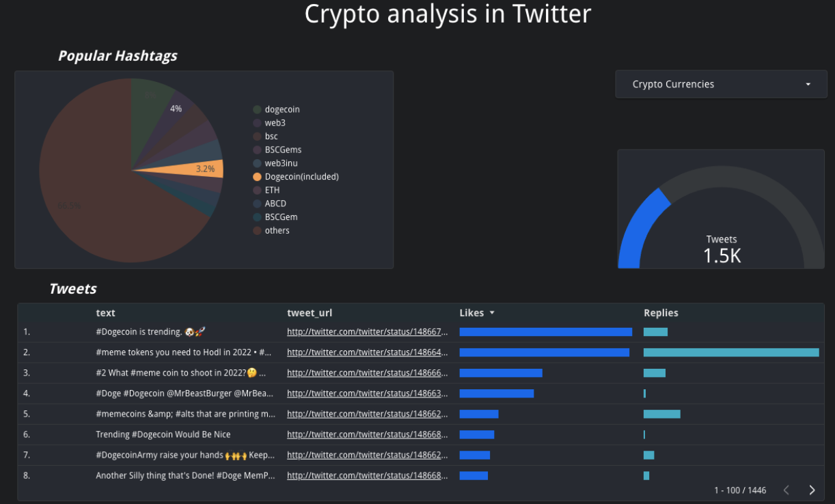Toggle dogecoin legend dot in pie chart
This screenshot has height=504, width=835.
point(257,109)
